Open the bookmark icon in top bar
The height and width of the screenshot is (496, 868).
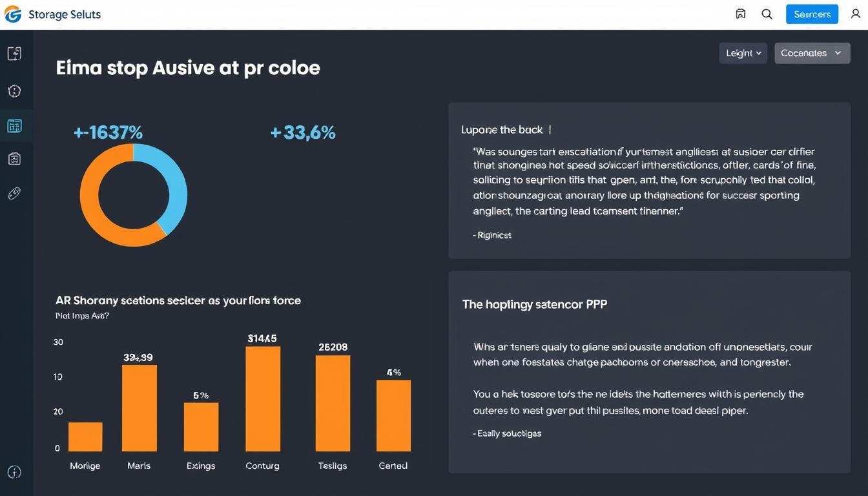(x=741, y=14)
